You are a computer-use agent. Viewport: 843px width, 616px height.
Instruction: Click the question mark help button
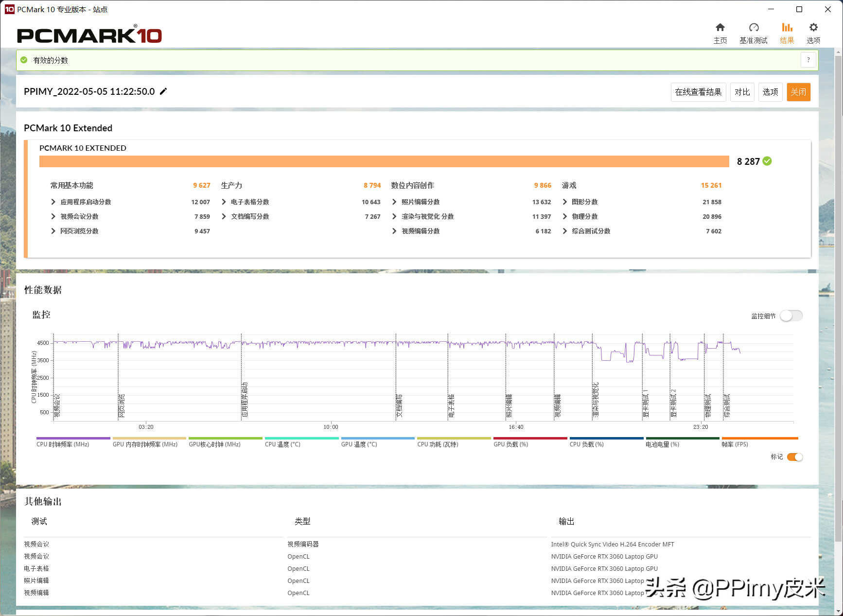click(x=808, y=60)
